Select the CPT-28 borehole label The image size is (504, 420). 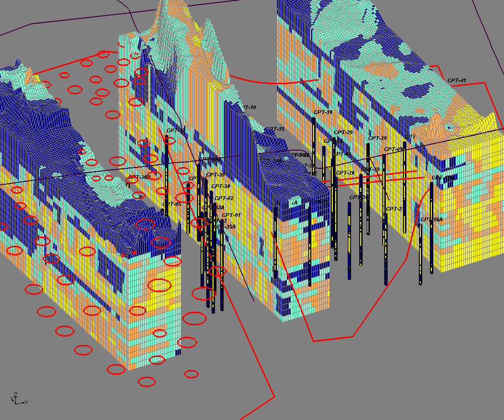378,138
